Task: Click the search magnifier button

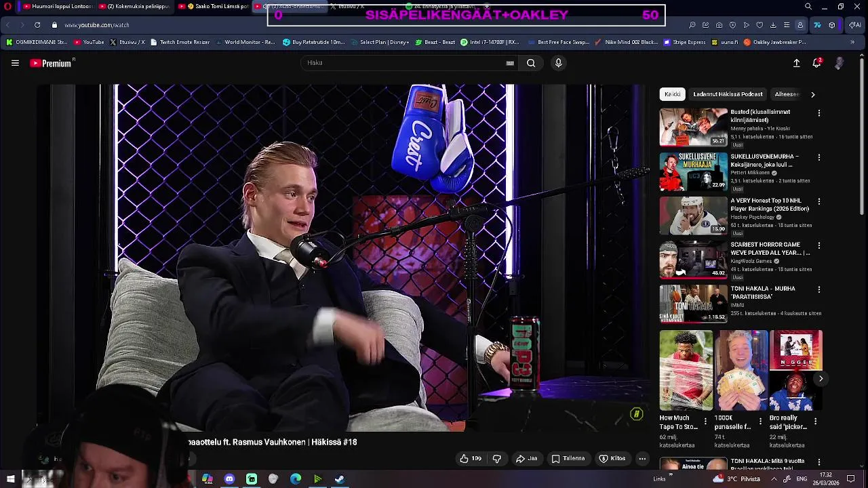Action: click(531, 63)
